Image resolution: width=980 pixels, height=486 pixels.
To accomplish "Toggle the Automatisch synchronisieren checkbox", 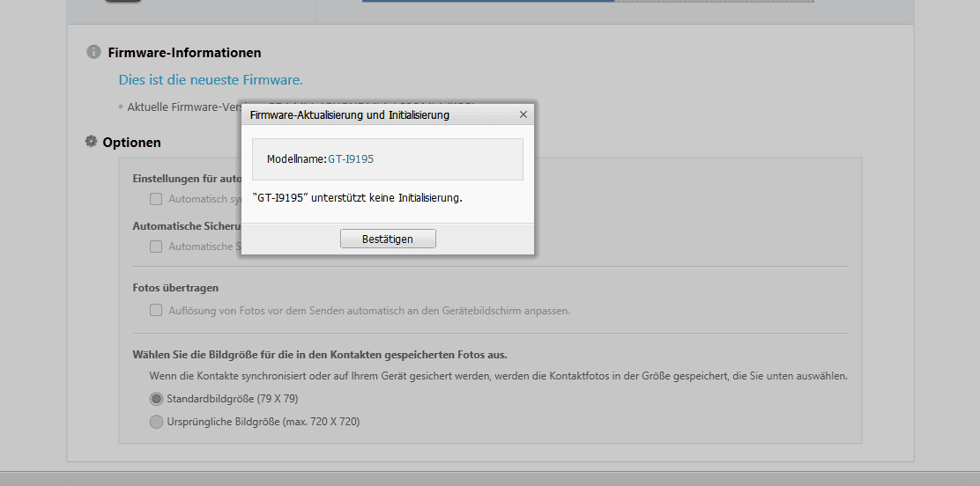I will pyautogui.click(x=156, y=199).
